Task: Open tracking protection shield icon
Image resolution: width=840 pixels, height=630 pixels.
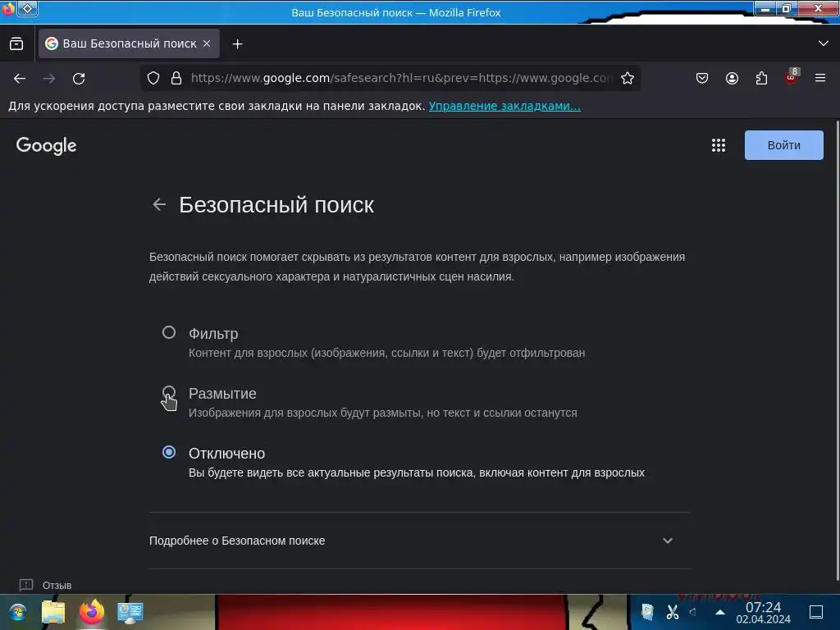Action: 153,78
